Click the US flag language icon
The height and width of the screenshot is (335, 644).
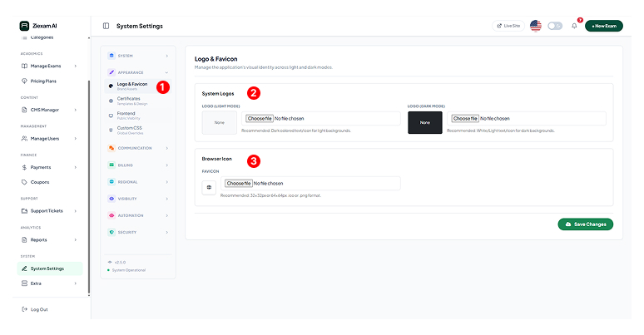point(536,26)
